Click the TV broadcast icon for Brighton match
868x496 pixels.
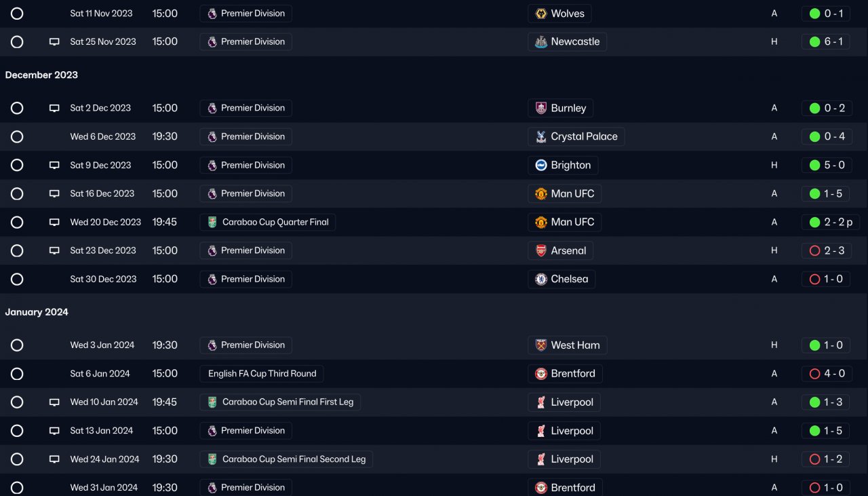(x=54, y=166)
